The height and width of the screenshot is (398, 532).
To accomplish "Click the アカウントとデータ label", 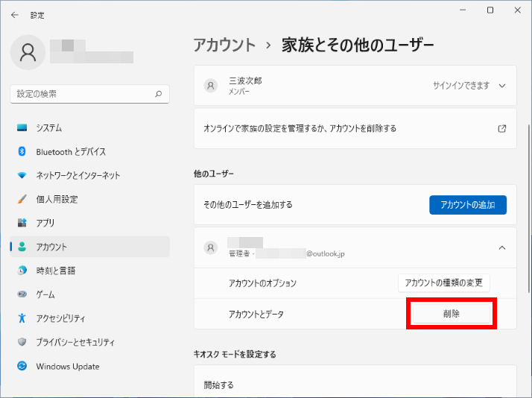I will click(x=256, y=315).
